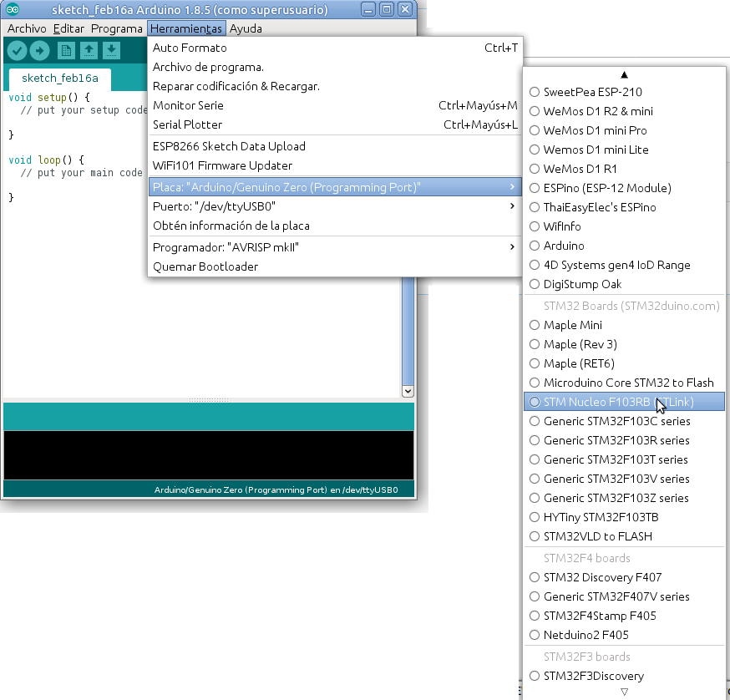
Task: Open the Ayuda menu
Action: [x=246, y=28]
